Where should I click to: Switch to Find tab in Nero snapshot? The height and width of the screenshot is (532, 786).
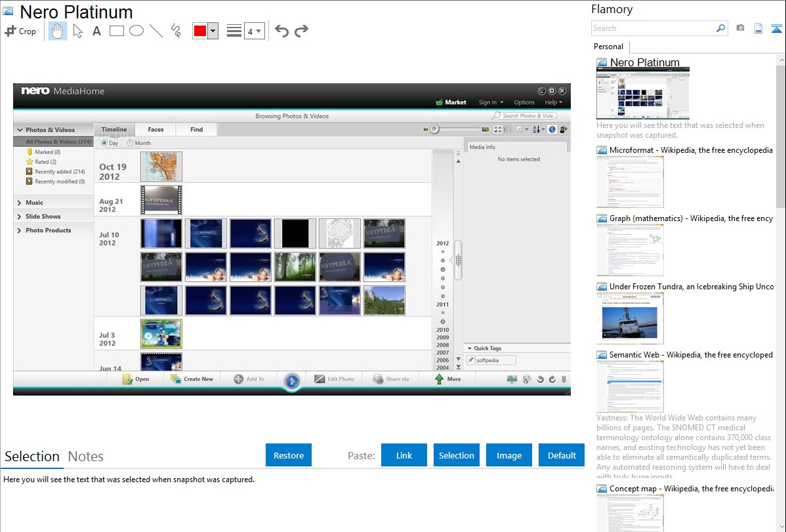pos(197,129)
